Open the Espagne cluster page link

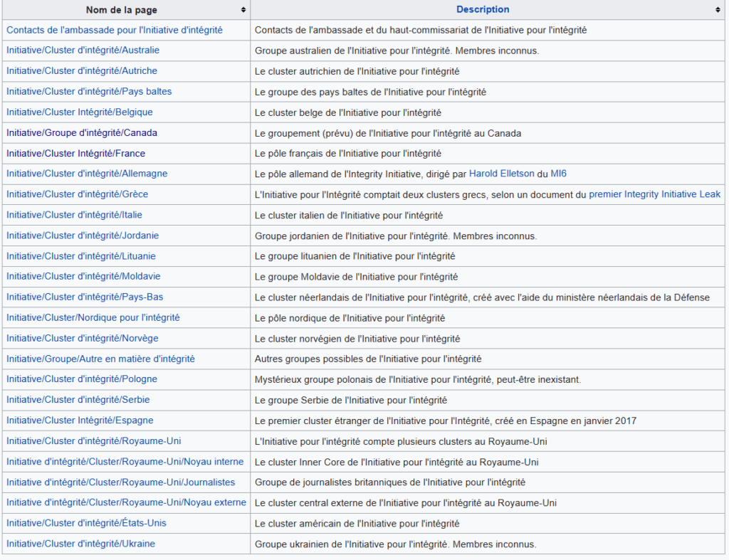[x=80, y=420]
